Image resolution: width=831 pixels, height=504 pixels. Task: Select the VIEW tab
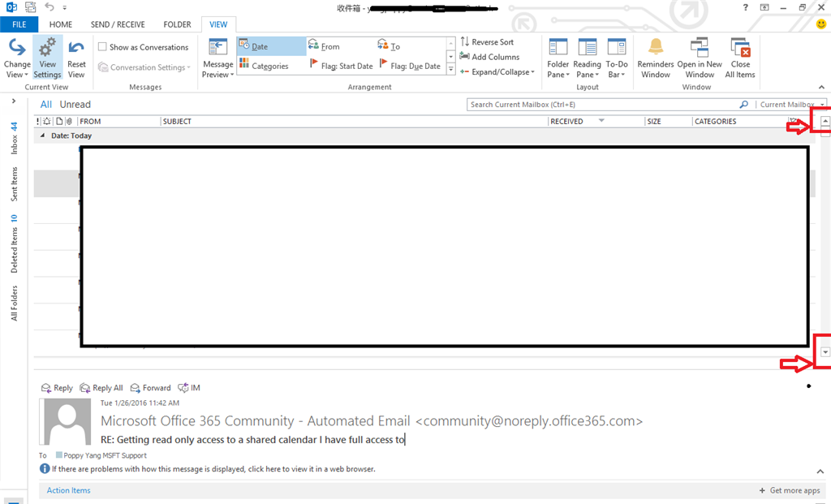coord(218,24)
